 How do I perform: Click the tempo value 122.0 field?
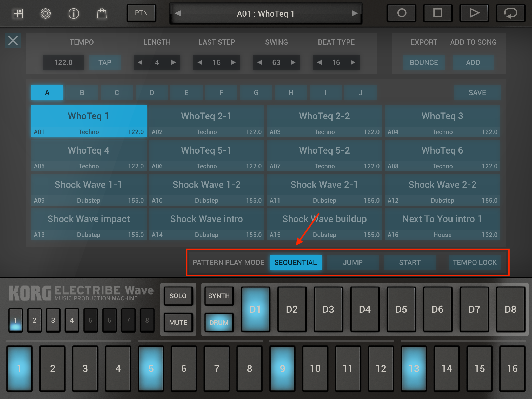(x=63, y=62)
